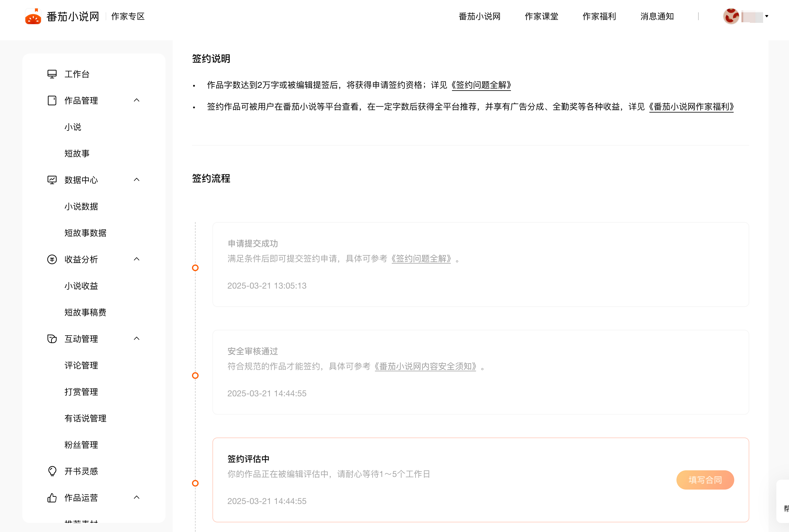The width and height of the screenshot is (789, 532).
Task: Click timeline marker for 签约评估中 step
Action: pyautogui.click(x=195, y=483)
